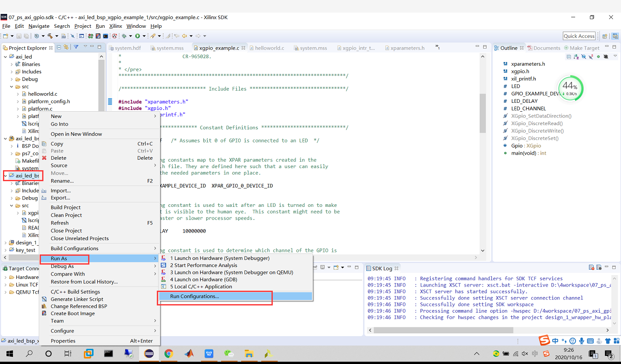Open Chrome from the taskbar

(x=169, y=353)
